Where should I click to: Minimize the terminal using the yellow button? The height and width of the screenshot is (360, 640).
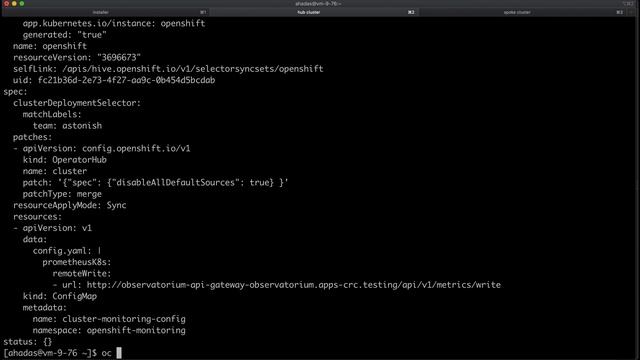point(14,3)
